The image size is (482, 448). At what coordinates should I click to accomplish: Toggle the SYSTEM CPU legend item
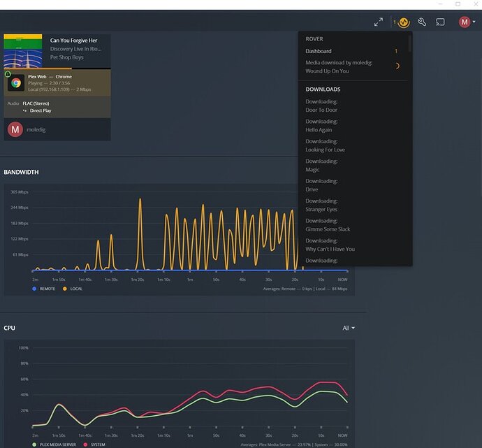coord(94,445)
